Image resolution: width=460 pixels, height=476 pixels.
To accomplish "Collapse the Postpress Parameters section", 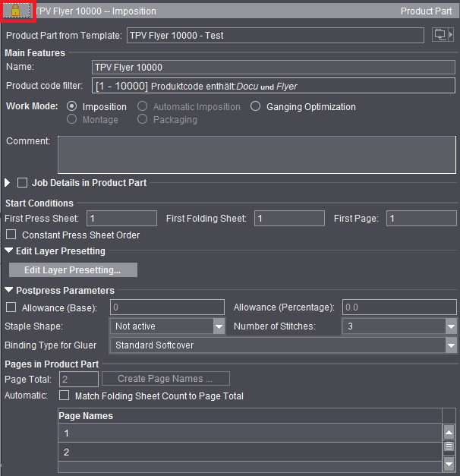I will [x=8, y=291].
